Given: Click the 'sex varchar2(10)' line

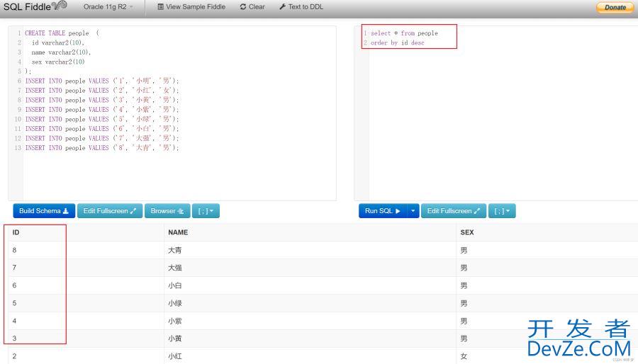Looking at the screenshot, I should coord(58,62).
